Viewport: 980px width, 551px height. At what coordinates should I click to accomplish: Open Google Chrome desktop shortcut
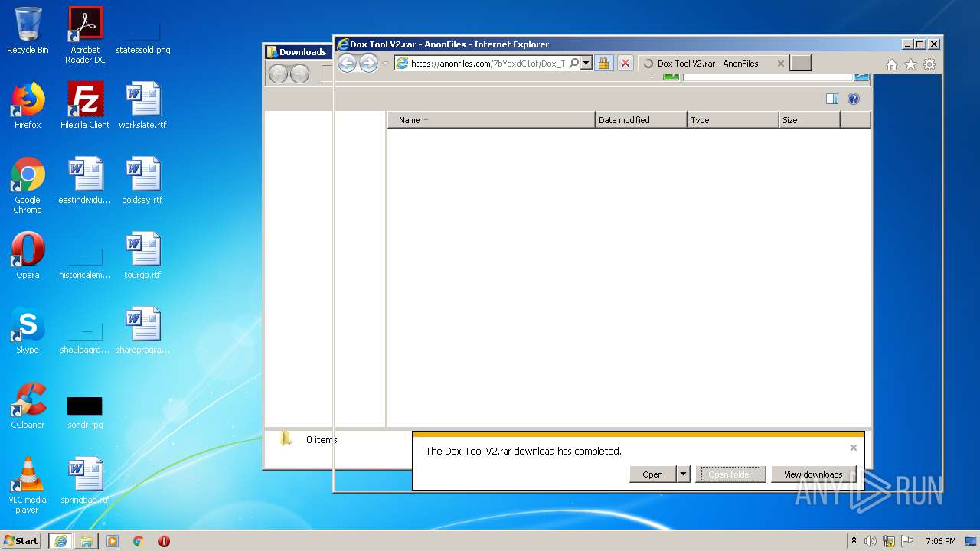click(x=28, y=185)
